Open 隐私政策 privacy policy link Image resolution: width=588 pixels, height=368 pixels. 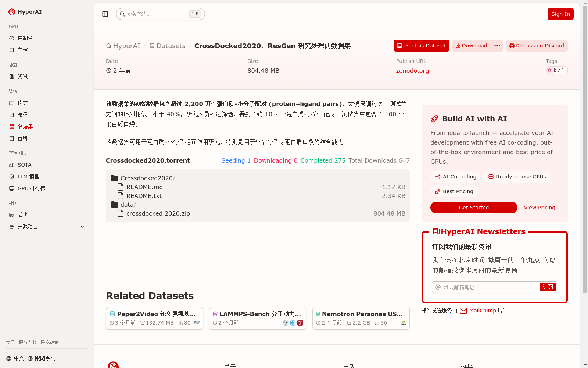[x=50, y=343]
